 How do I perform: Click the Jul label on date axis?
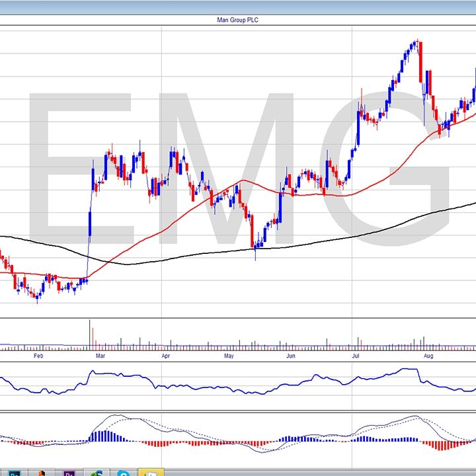pos(356,356)
